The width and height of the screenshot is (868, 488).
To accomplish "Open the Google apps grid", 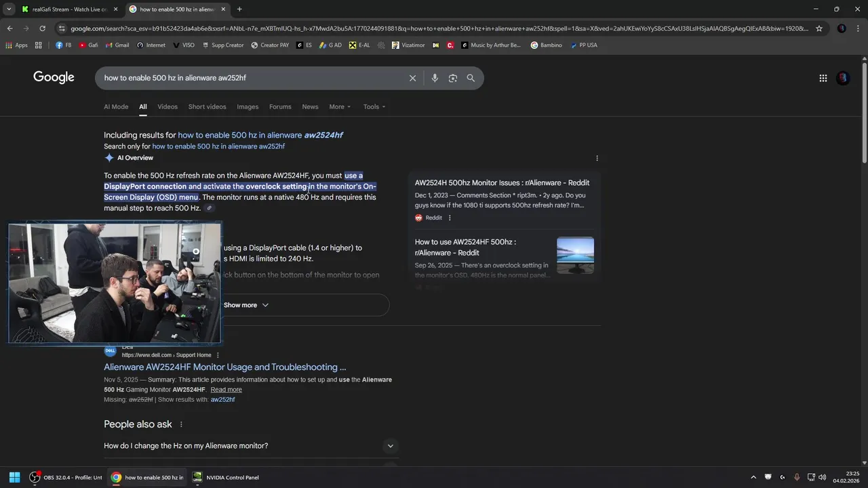I will [x=823, y=78].
